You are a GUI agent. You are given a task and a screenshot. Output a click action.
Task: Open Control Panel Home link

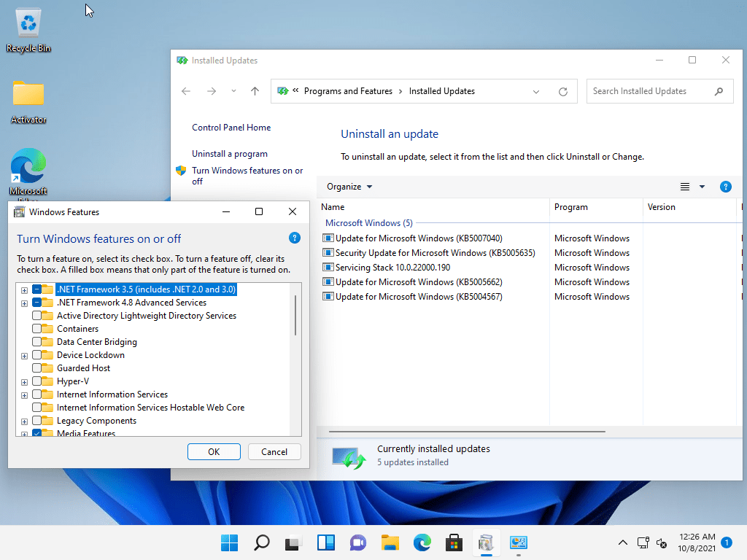[x=231, y=128]
